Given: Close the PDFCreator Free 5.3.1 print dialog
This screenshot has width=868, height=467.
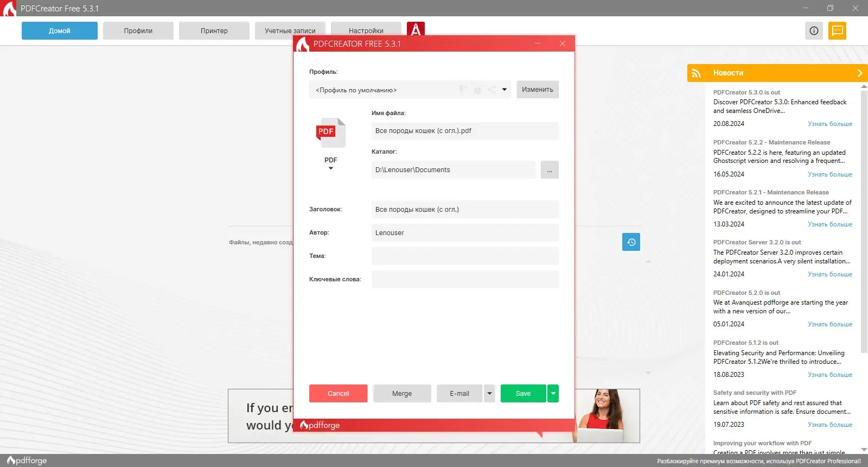Looking at the screenshot, I should tap(563, 43).
